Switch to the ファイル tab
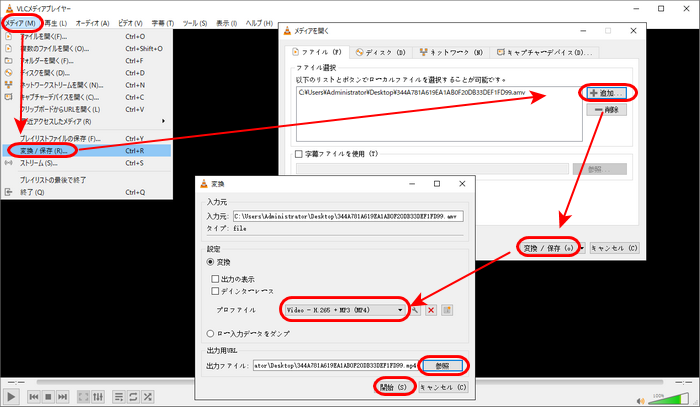This screenshot has width=700, height=407. point(317,52)
